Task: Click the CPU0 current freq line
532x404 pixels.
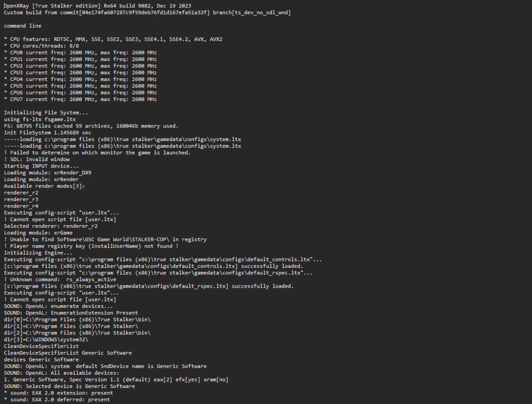Action: click(x=80, y=53)
